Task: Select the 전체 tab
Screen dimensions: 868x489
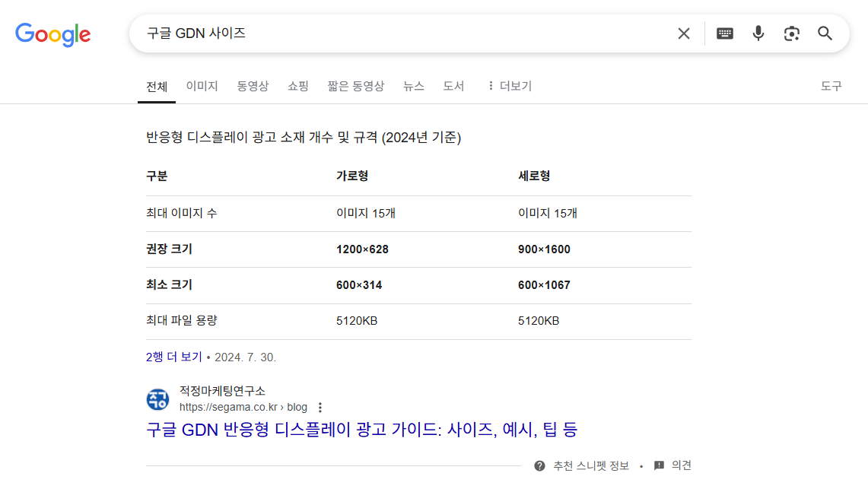Action: point(157,86)
